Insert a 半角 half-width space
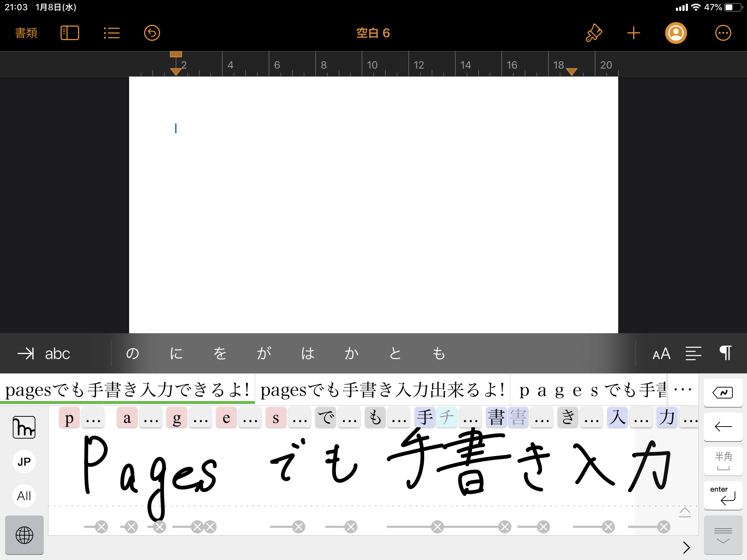This screenshot has width=747, height=560. [x=723, y=461]
